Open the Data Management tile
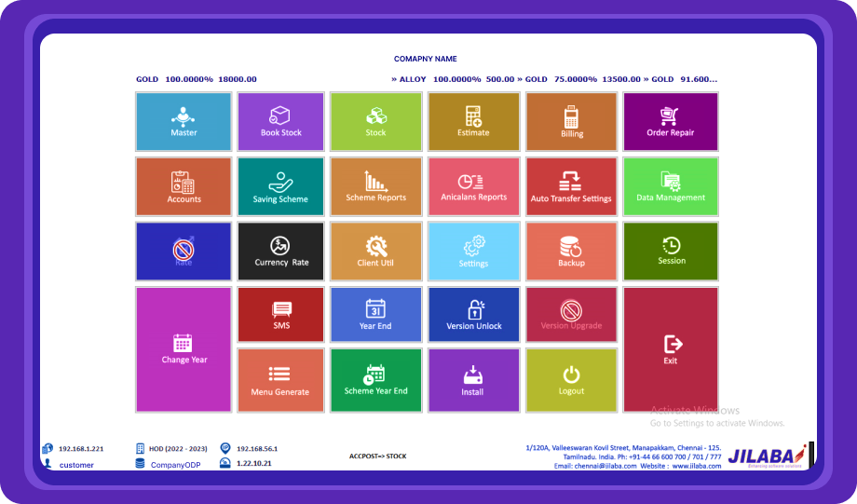This screenshot has width=857, height=504. pyautogui.click(x=671, y=187)
